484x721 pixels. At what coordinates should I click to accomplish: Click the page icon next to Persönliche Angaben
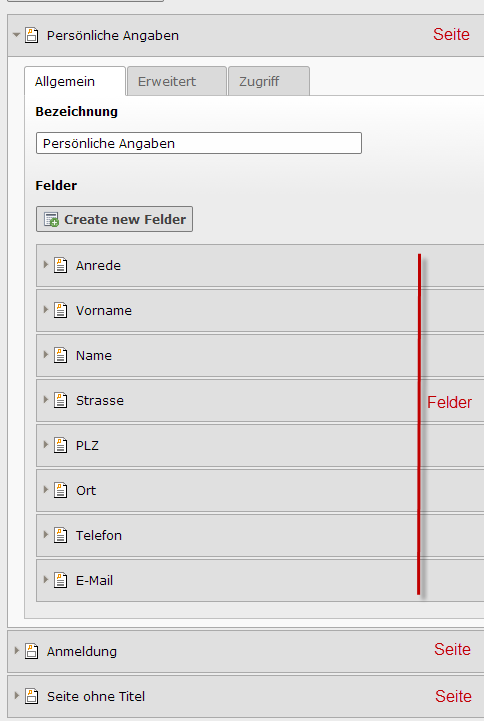pyautogui.click(x=32, y=35)
